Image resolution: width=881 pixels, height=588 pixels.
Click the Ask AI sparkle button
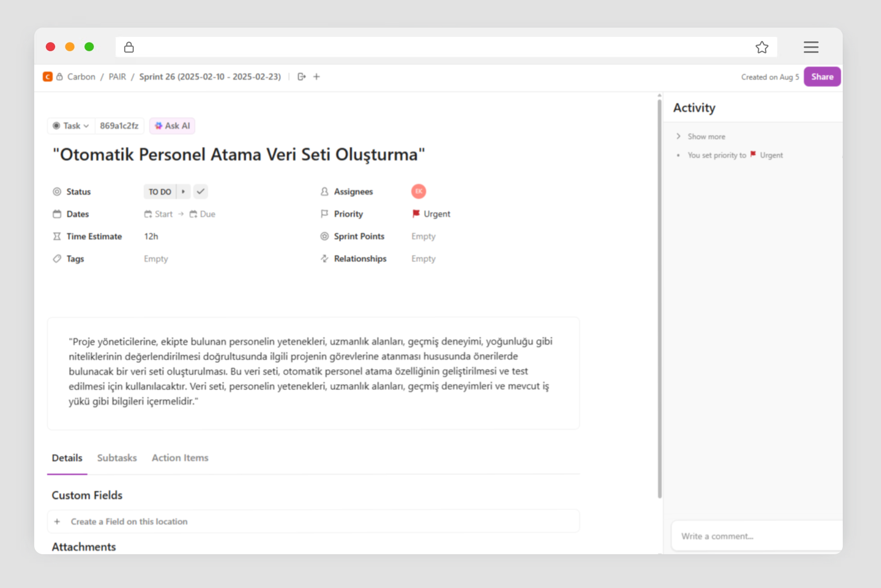pyautogui.click(x=172, y=126)
